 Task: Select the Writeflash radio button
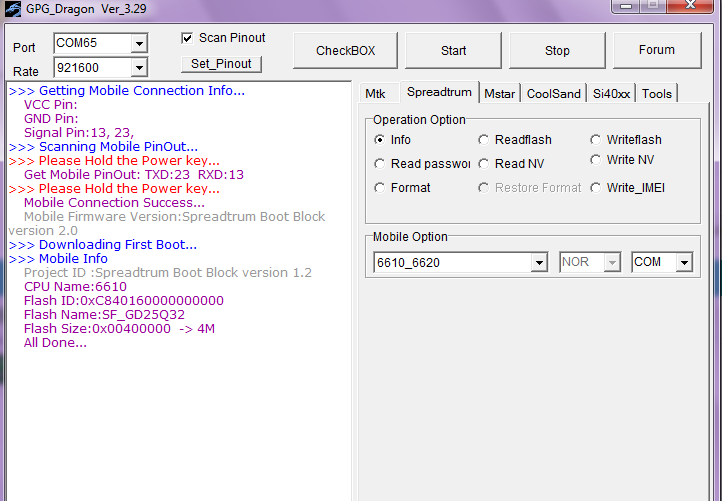click(x=595, y=140)
